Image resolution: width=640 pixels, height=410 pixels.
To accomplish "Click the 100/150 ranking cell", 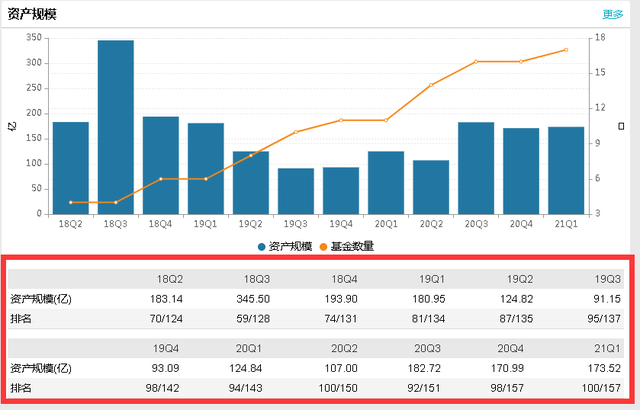I will 338,388.
